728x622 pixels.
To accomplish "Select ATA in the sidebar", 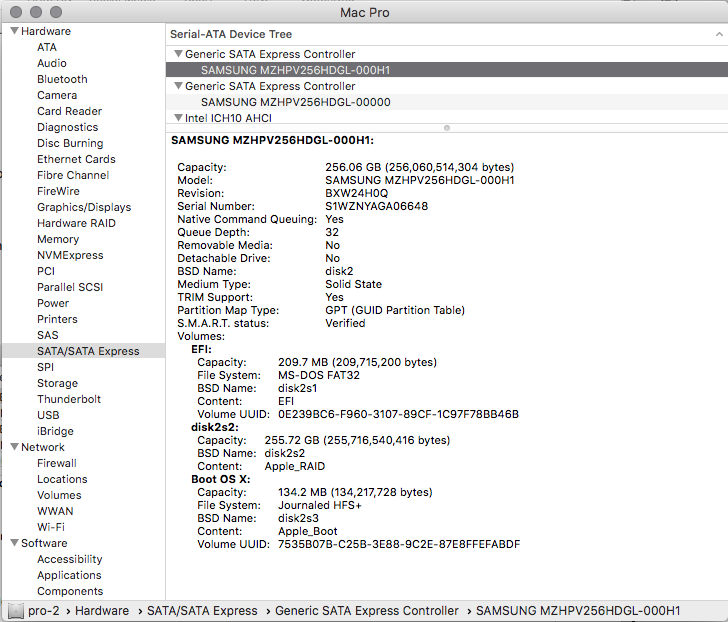I will (47, 47).
